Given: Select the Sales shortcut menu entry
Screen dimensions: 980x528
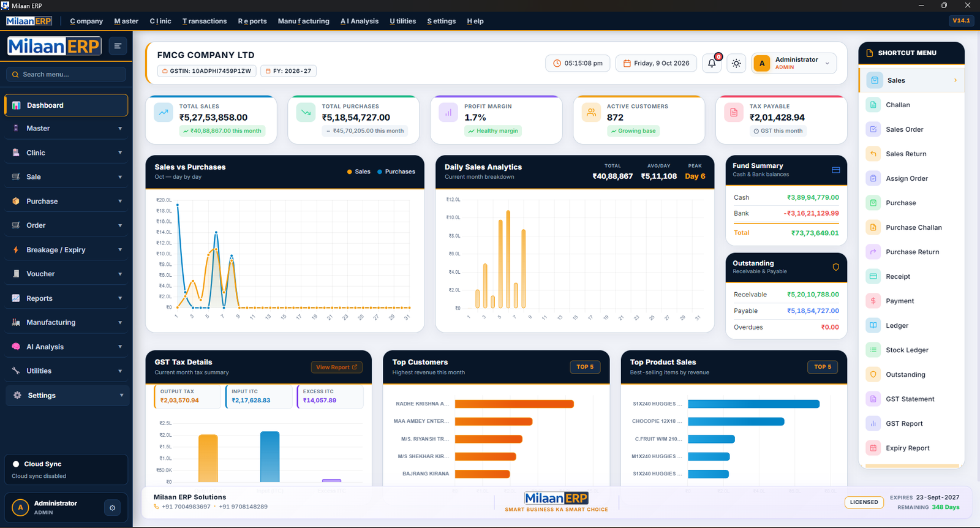Looking at the screenshot, I should click(912, 80).
